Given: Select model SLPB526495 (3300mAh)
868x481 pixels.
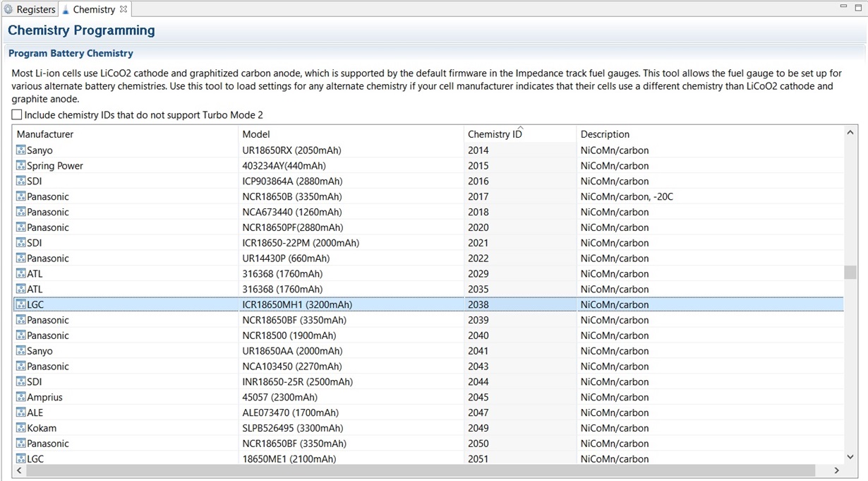Looking at the screenshot, I should coord(293,428).
